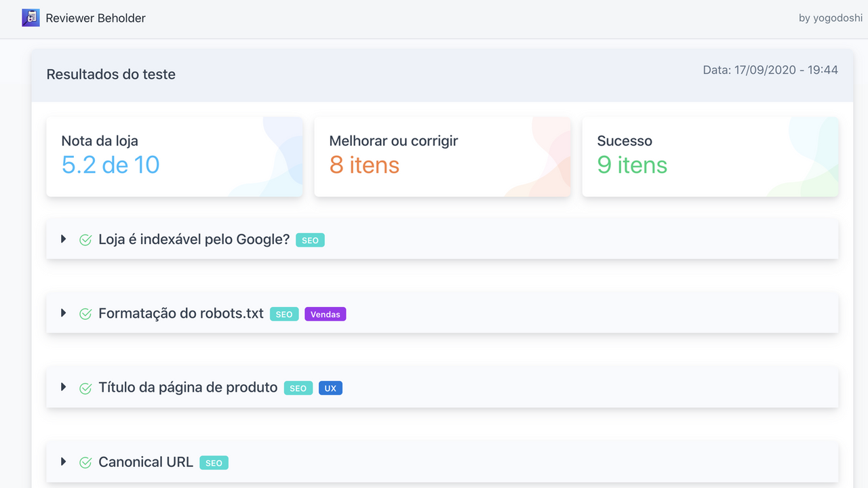868x488 pixels.
Task: Click the 8 itens orange value
Action: pyautogui.click(x=364, y=165)
